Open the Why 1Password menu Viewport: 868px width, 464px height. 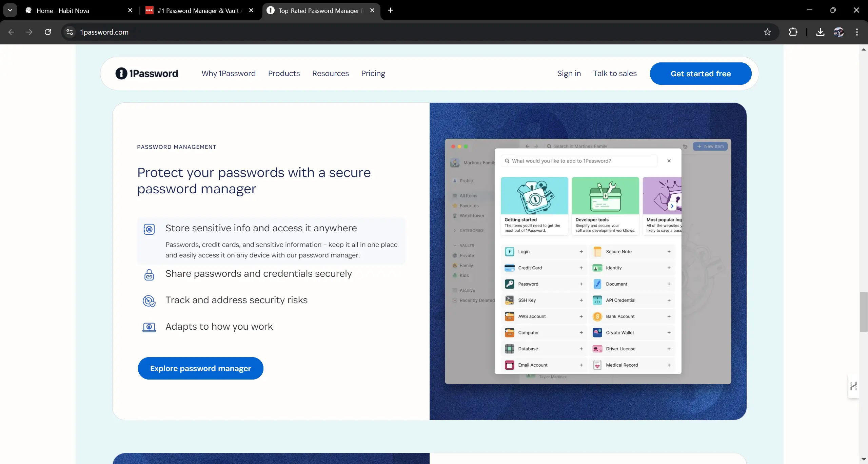click(229, 73)
